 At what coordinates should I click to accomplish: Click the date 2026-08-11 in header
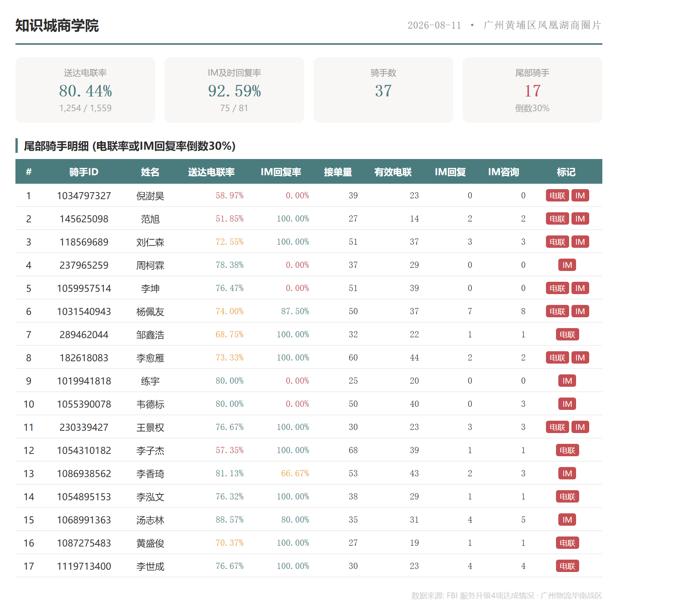coord(434,25)
